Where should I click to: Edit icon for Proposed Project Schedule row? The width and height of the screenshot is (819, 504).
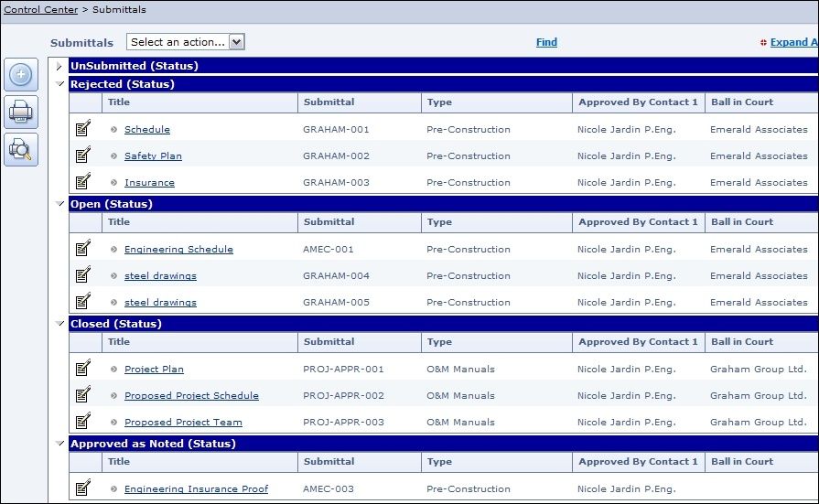click(83, 395)
